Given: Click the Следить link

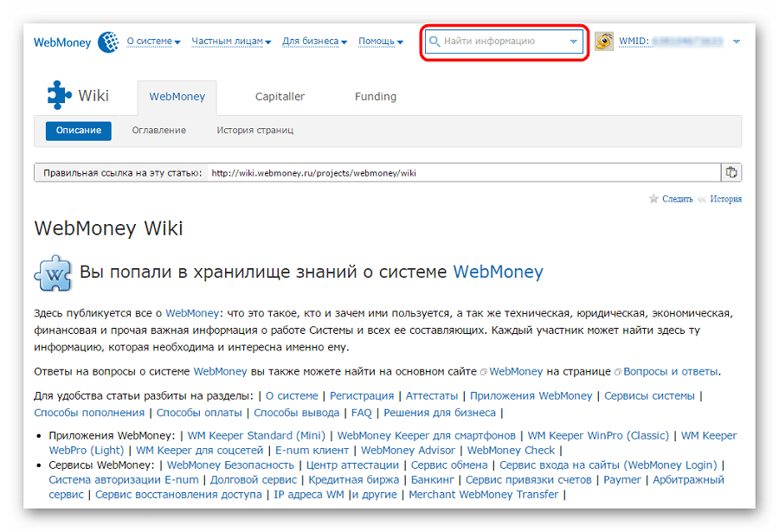Looking at the screenshot, I should (x=677, y=199).
